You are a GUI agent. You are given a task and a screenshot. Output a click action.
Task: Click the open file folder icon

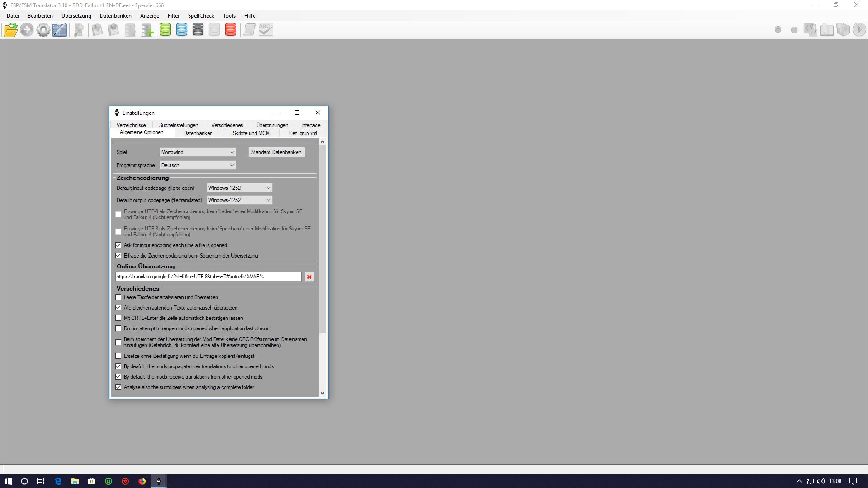10,30
